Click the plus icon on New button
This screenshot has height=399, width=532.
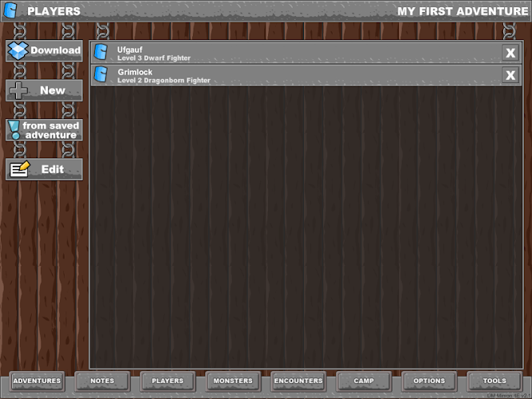(x=18, y=90)
